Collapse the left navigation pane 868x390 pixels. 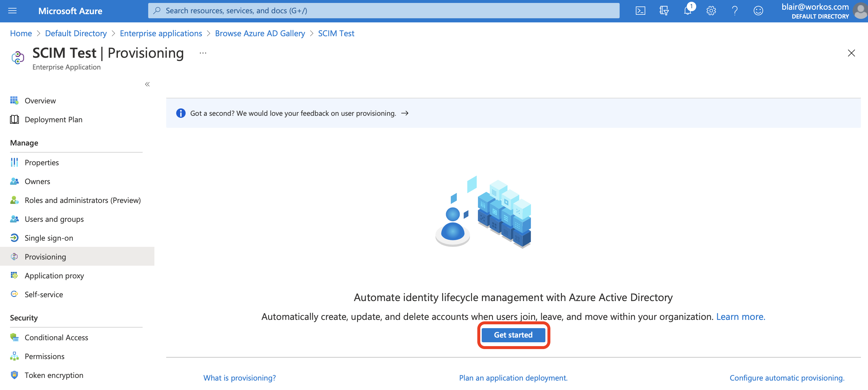point(147,84)
